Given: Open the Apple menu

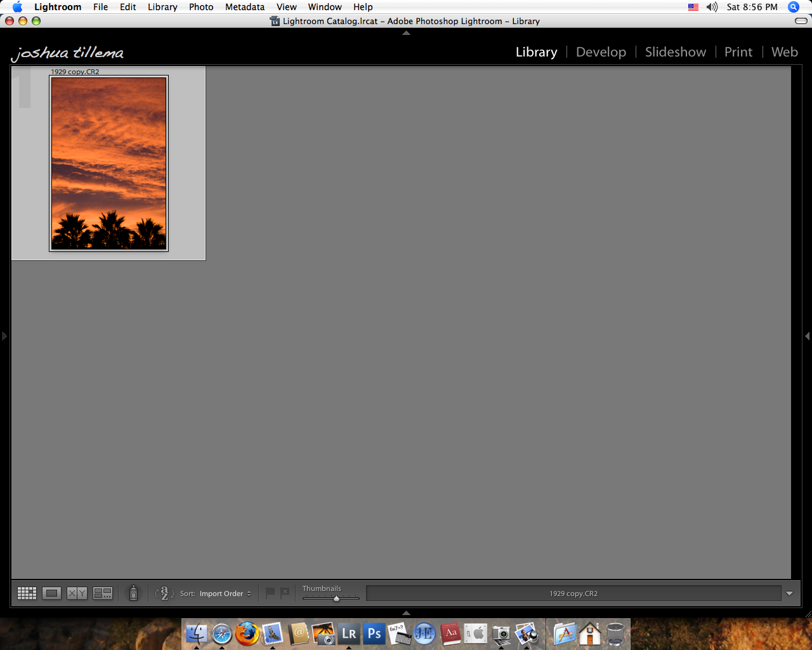Looking at the screenshot, I should (17, 7).
